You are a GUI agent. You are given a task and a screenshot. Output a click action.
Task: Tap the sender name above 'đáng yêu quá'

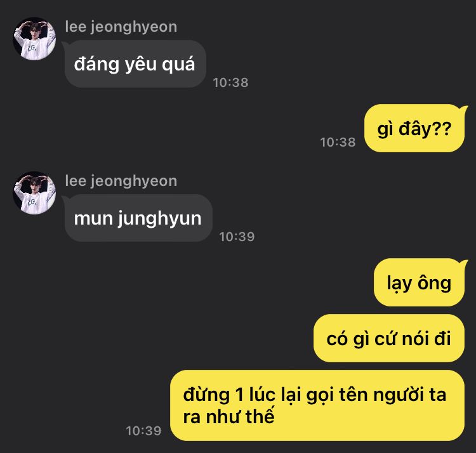click(x=121, y=27)
